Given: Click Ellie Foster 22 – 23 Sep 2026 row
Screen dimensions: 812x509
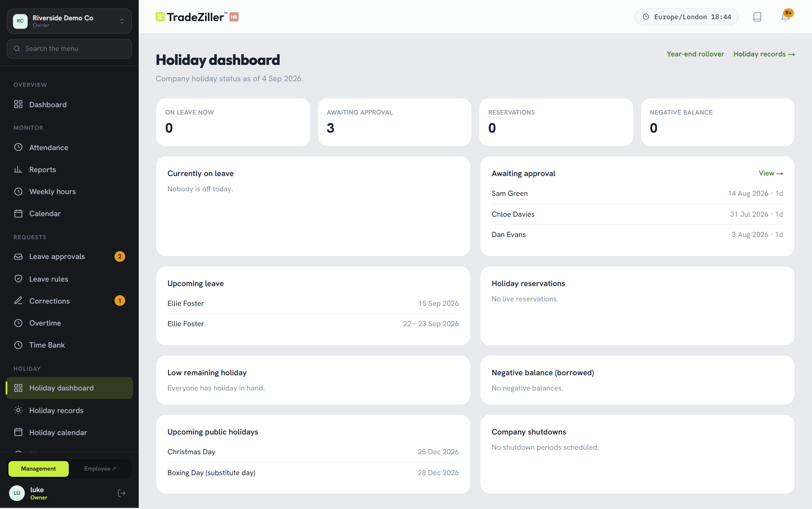Looking at the screenshot, I should click(313, 324).
